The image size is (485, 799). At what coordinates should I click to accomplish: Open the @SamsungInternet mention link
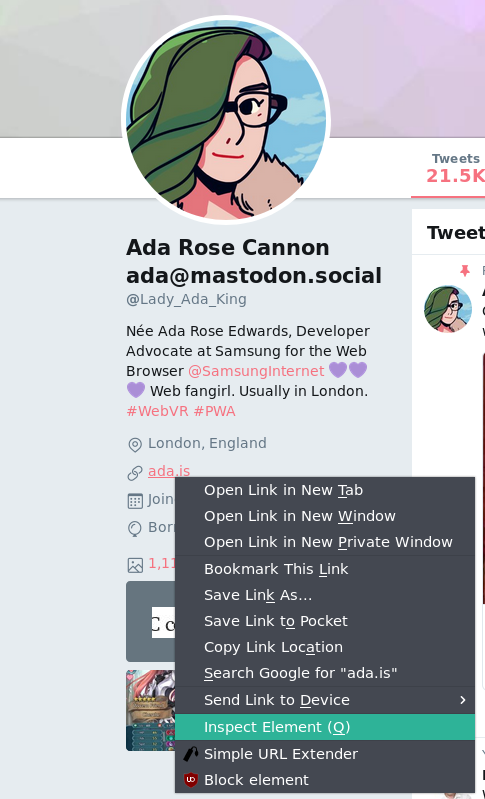pos(256,371)
